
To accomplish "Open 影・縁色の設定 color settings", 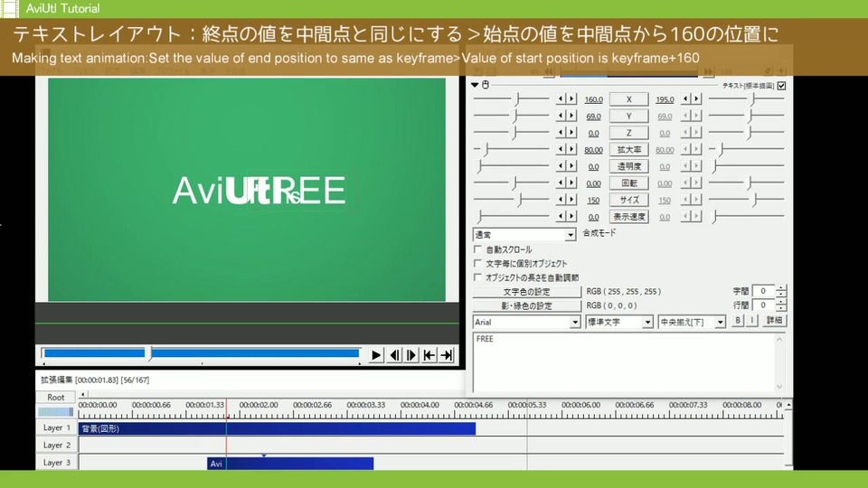I will click(x=526, y=305).
